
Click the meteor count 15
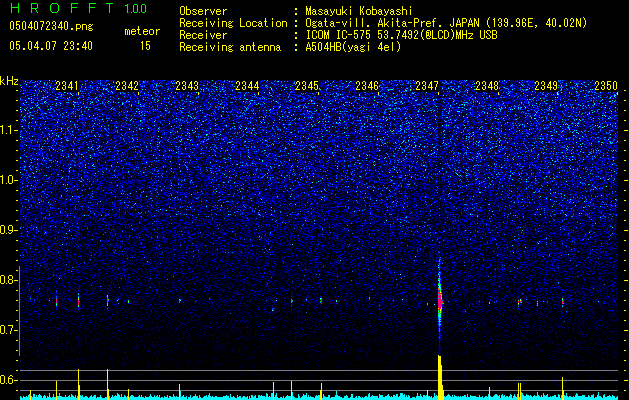pos(145,46)
